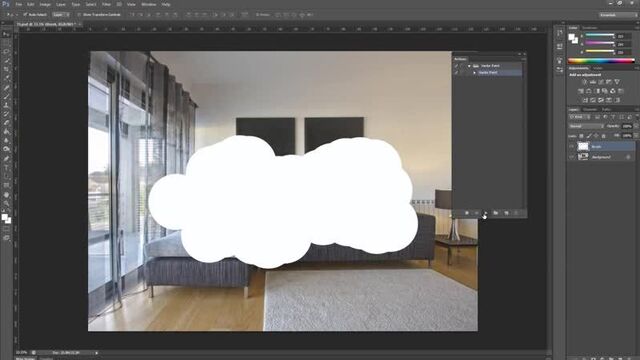
Task: Select the Hand tool
Action: 6,195
